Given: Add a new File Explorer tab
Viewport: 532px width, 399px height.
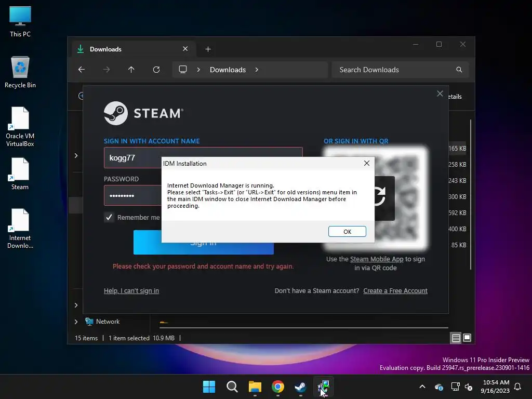Looking at the screenshot, I should coord(208,49).
